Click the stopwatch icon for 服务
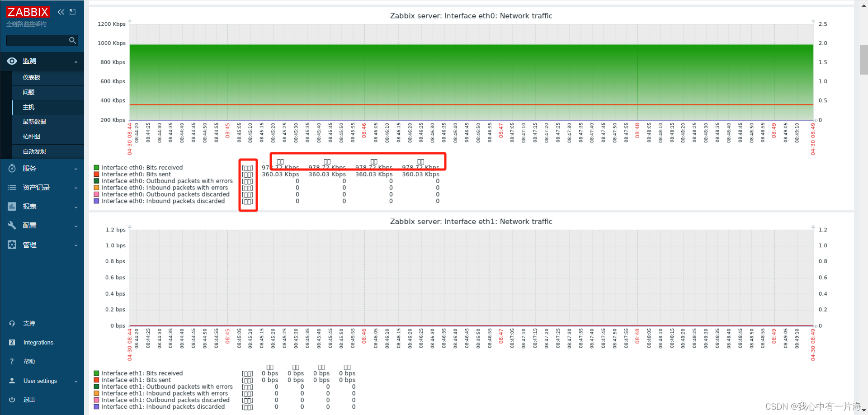868x415 pixels. pyautogui.click(x=12, y=168)
